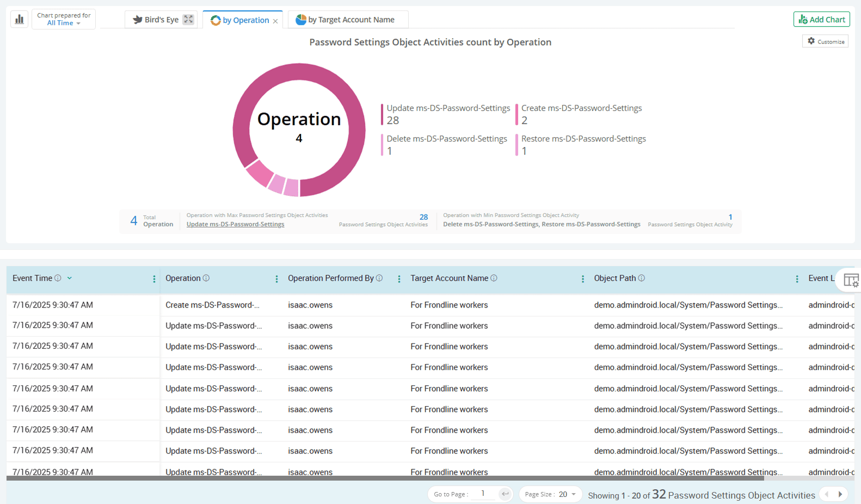This screenshot has height=504, width=861.
Task: Open the All Time chart period dropdown
Action: (x=64, y=23)
